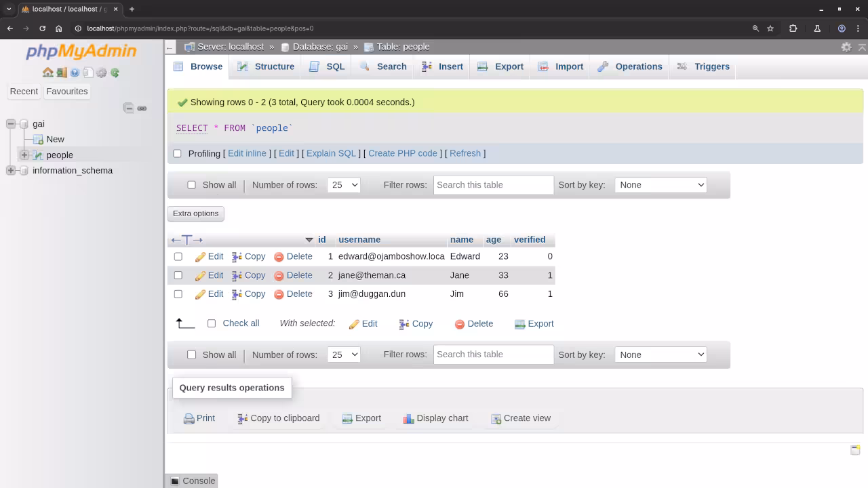Click in the upper Search this table field
Viewport: 868px width, 488px height.
point(494,185)
